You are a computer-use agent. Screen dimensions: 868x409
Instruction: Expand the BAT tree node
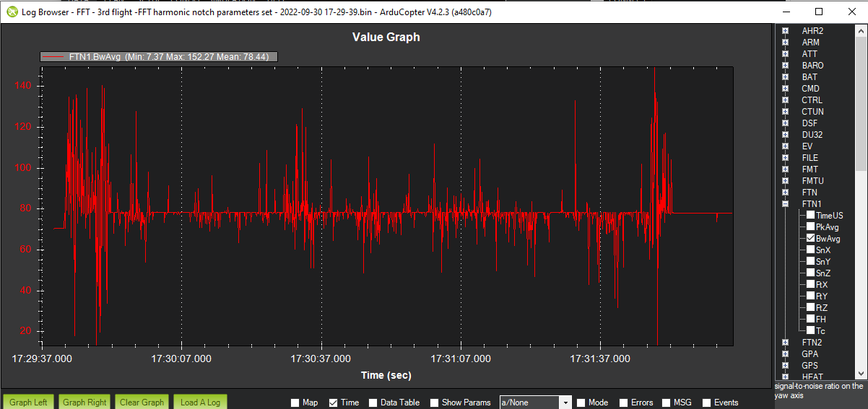(x=785, y=77)
